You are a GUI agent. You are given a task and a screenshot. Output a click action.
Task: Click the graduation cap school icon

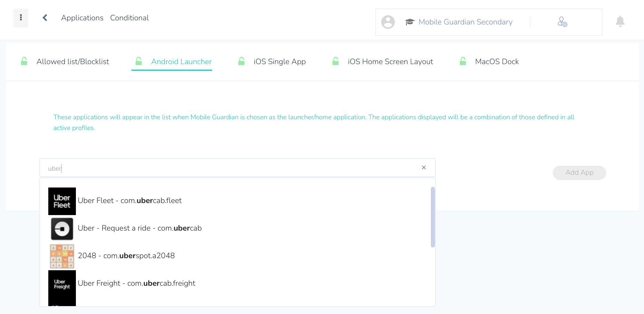click(410, 22)
